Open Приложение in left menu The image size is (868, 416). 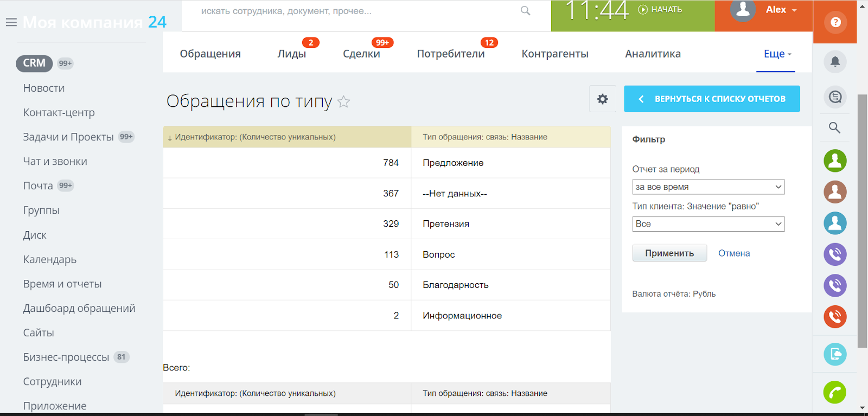pyautogui.click(x=55, y=406)
